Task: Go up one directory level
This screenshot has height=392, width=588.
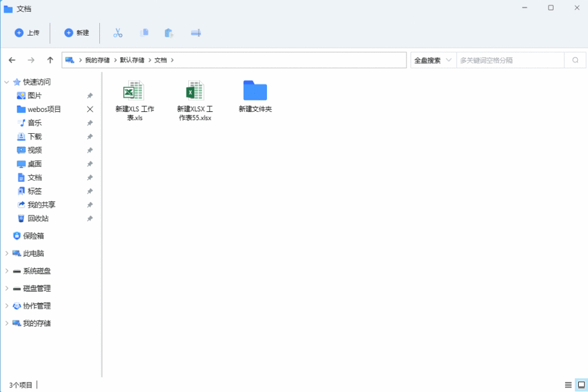Action: [x=51, y=60]
